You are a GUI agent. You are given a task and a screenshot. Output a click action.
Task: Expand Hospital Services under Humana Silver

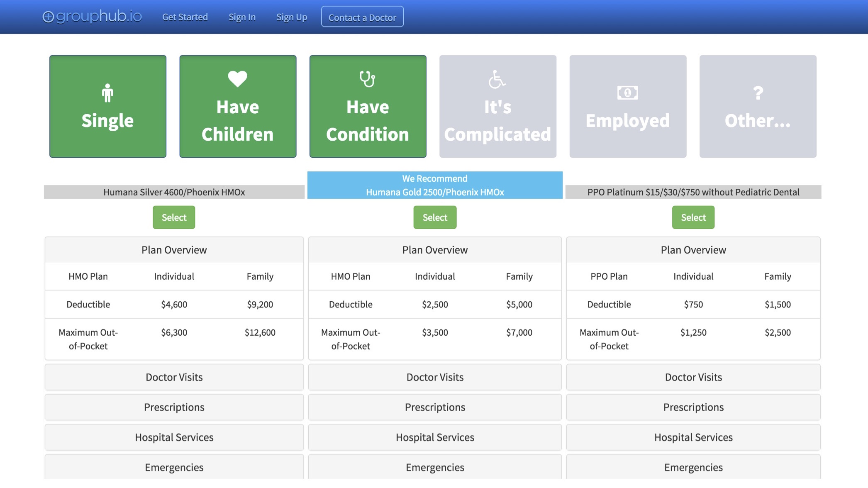(174, 437)
